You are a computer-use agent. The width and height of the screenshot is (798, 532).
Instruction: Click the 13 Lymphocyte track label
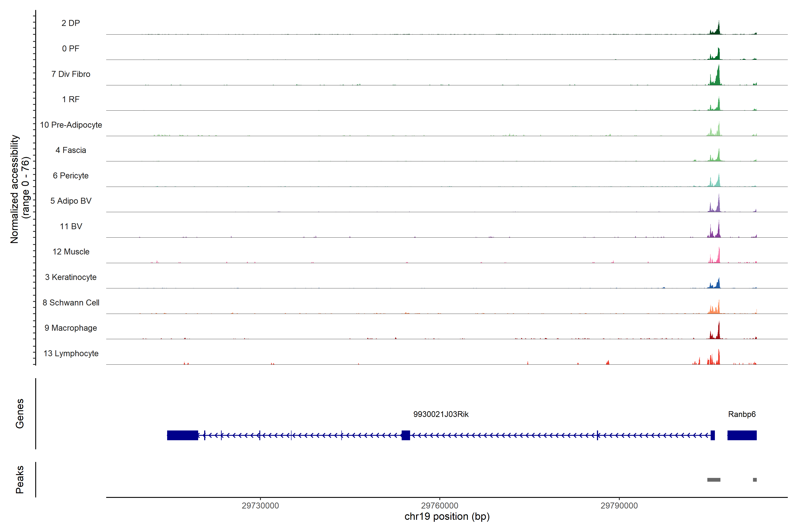[70, 353]
